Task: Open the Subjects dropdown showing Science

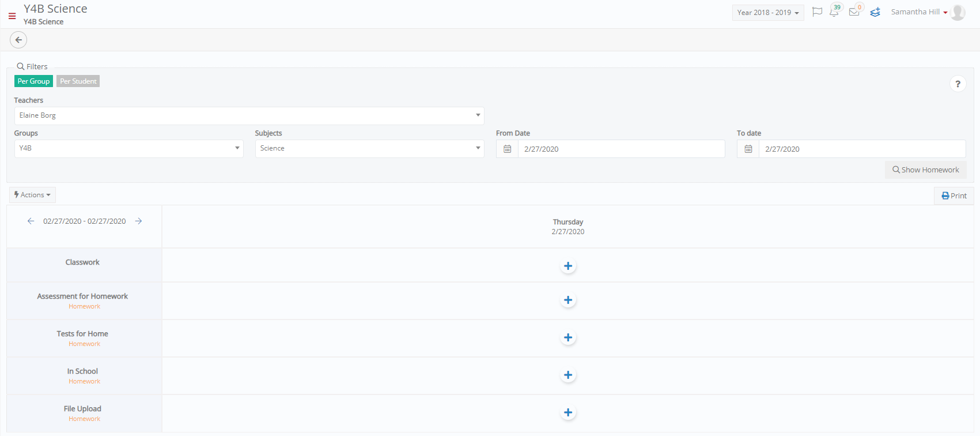Action: [x=369, y=148]
